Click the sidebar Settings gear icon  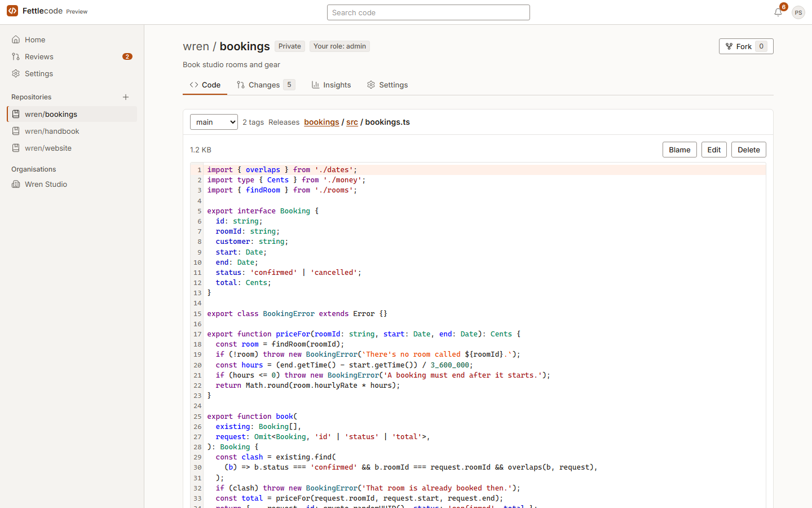(16, 73)
